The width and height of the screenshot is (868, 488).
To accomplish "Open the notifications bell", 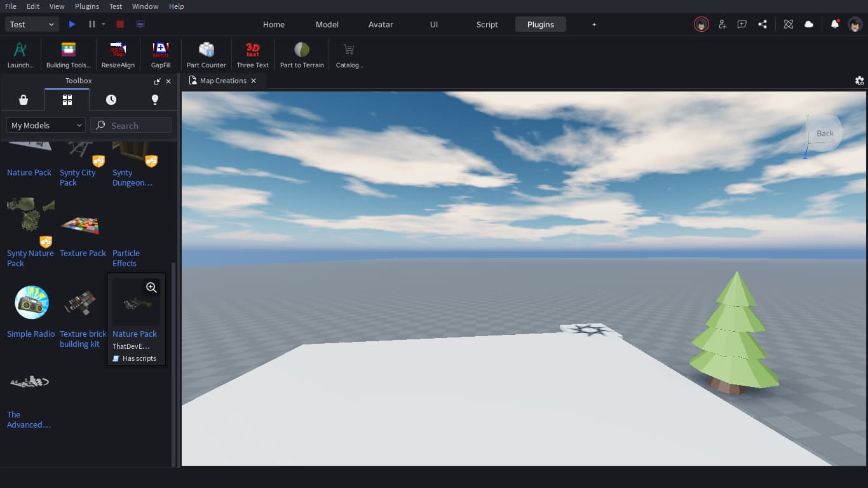I will tap(835, 24).
